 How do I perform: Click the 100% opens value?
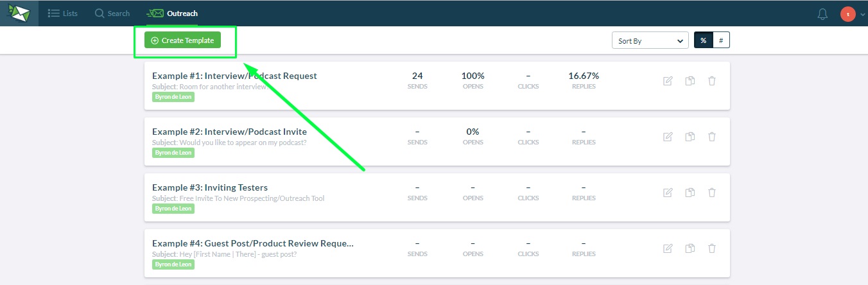(x=473, y=76)
